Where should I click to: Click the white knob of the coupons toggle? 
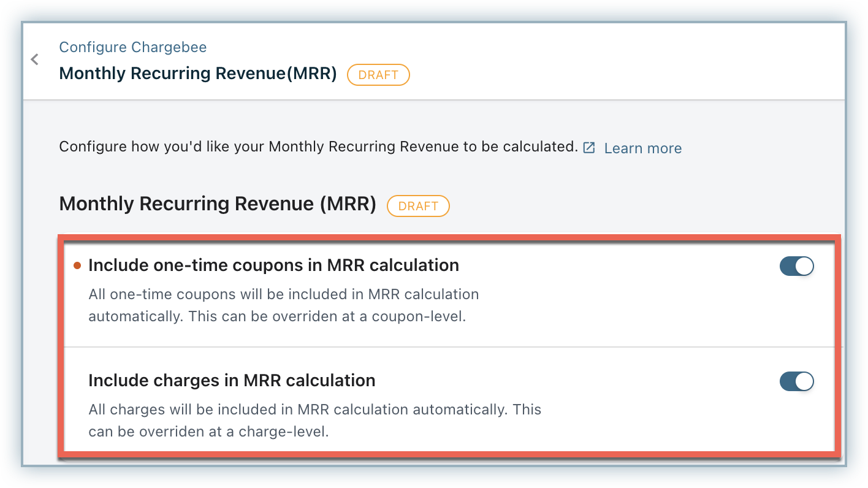[x=804, y=266]
